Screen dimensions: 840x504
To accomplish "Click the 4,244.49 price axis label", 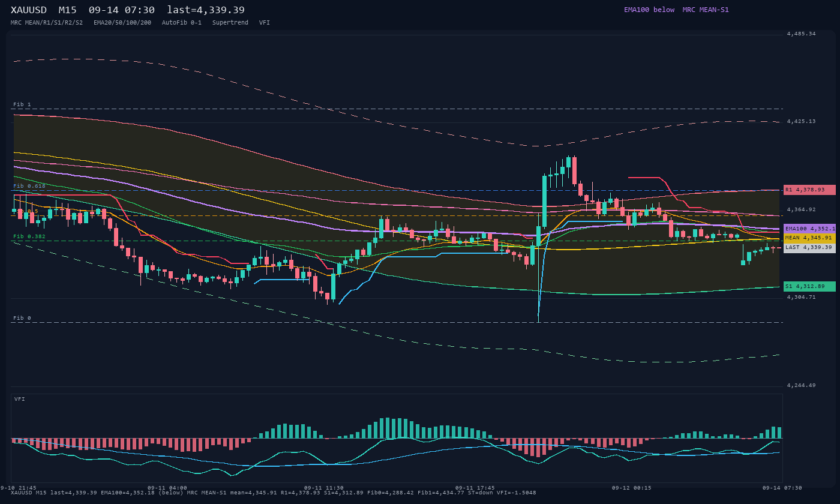I will [802, 385].
